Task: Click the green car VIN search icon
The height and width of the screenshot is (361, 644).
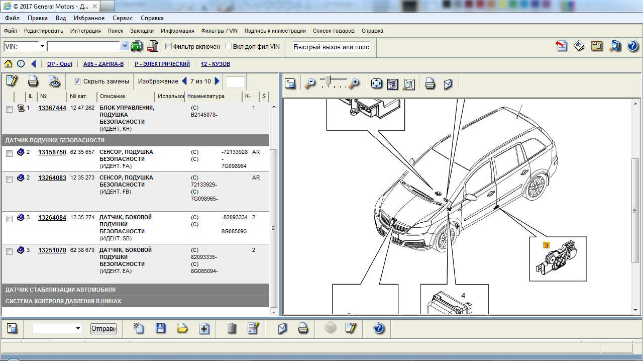Action: pos(136,46)
